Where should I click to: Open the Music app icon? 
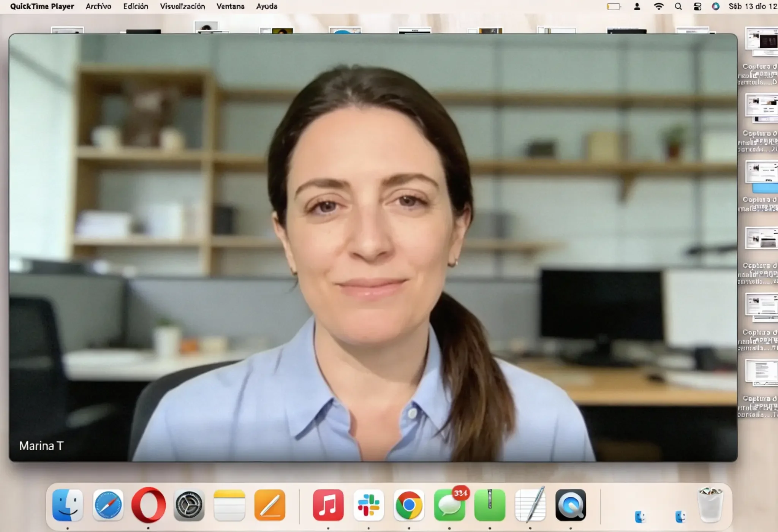328,505
